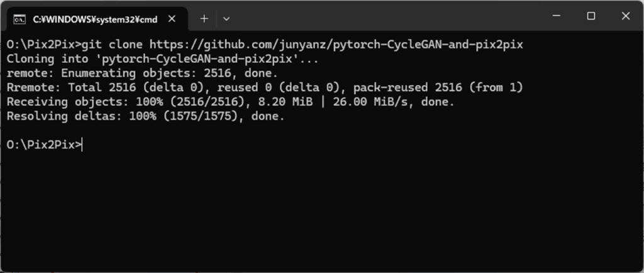Image resolution: width=644 pixels, height=273 pixels.
Task: Click the 'Resolving deltas: 100%' line
Action: [146, 116]
